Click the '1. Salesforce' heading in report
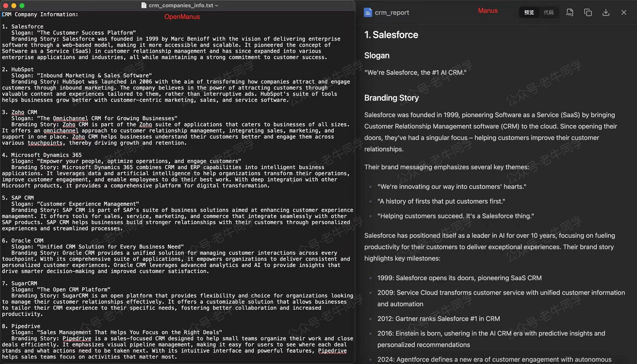 (391, 35)
